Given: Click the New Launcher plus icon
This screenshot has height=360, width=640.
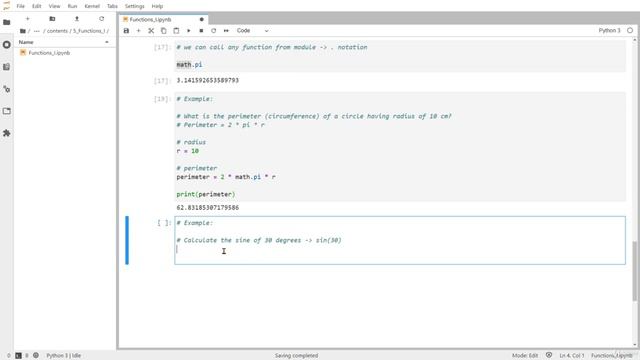Looking at the screenshot, I should [28, 19].
